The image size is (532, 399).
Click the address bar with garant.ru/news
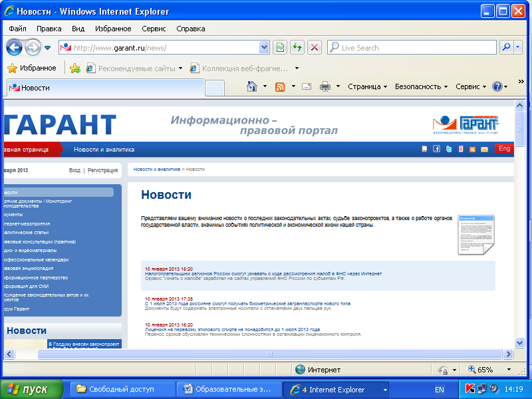tap(164, 47)
